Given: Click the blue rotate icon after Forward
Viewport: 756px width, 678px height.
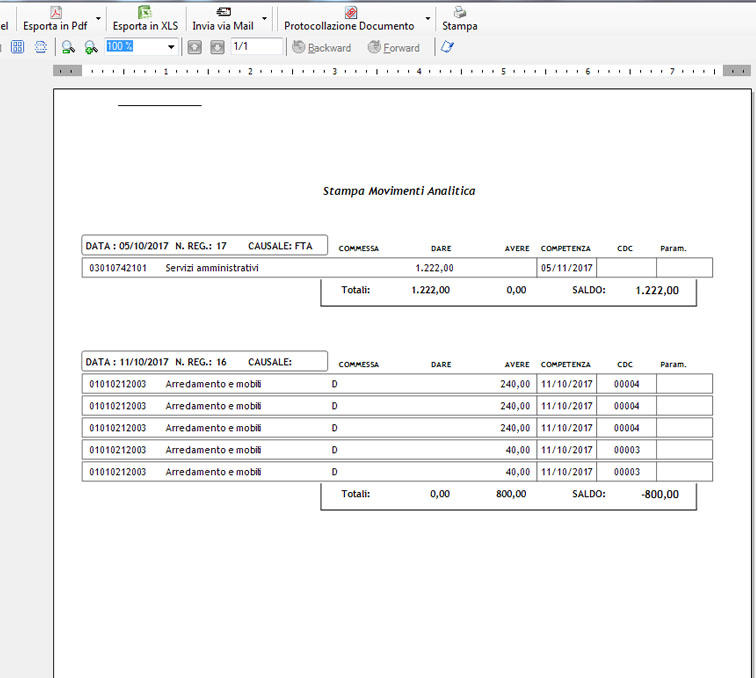Looking at the screenshot, I should pyautogui.click(x=447, y=46).
